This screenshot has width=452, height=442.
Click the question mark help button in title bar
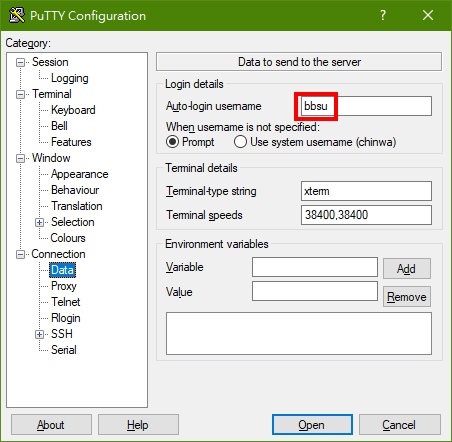[383, 15]
